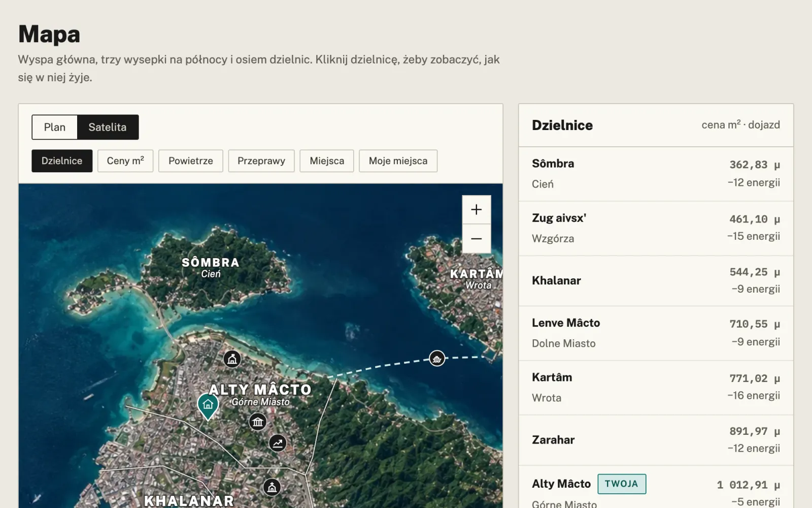Open the Zarahar district row

click(656, 440)
